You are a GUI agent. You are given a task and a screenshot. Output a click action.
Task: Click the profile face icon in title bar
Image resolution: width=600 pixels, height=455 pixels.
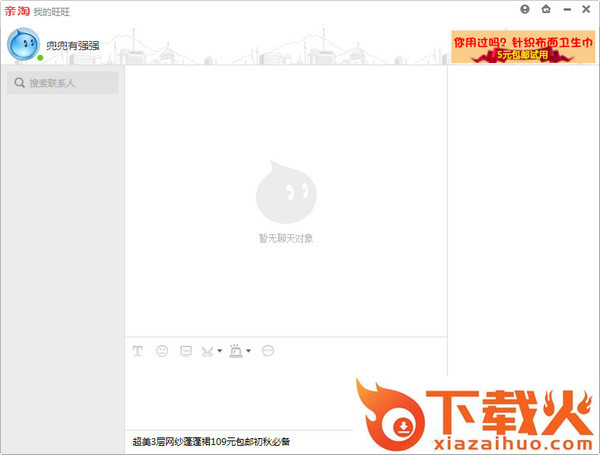tap(525, 9)
